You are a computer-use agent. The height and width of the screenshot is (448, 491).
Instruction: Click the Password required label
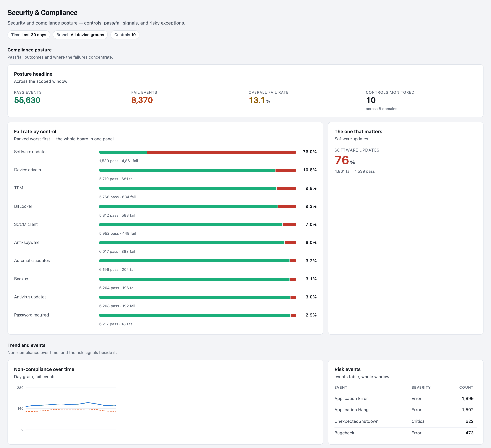pos(31,315)
